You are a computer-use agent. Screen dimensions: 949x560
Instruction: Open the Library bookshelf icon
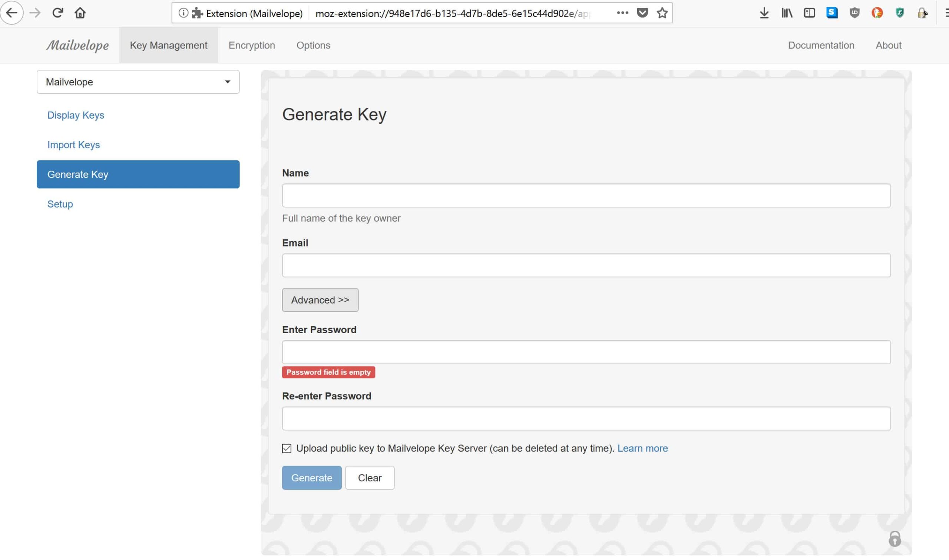[787, 13]
